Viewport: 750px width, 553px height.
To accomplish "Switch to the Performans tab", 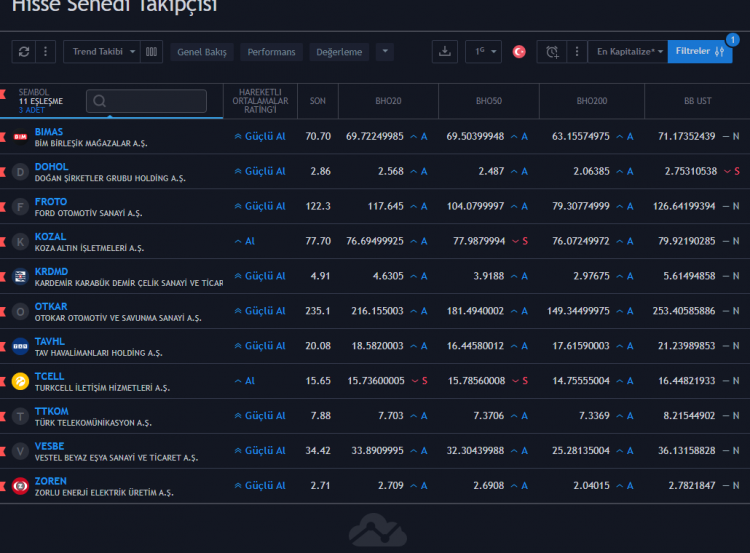I will 271,52.
